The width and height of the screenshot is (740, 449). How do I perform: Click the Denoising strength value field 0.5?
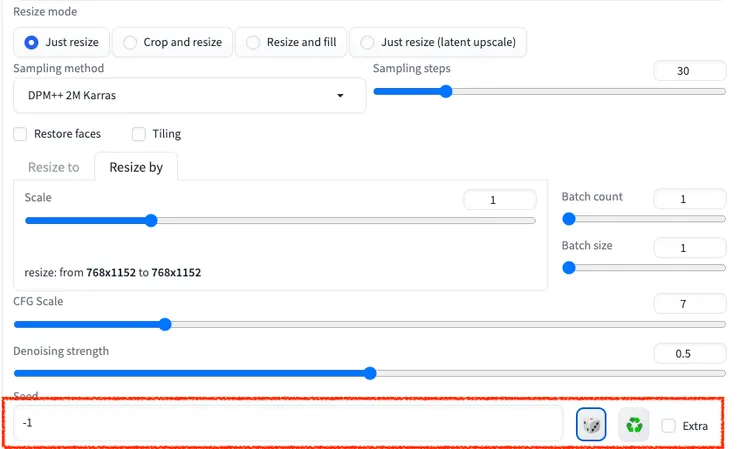[x=690, y=354]
